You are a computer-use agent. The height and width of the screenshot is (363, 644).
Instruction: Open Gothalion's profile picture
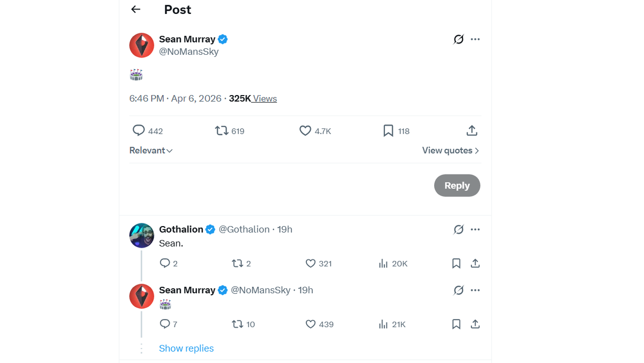[x=142, y=235]
